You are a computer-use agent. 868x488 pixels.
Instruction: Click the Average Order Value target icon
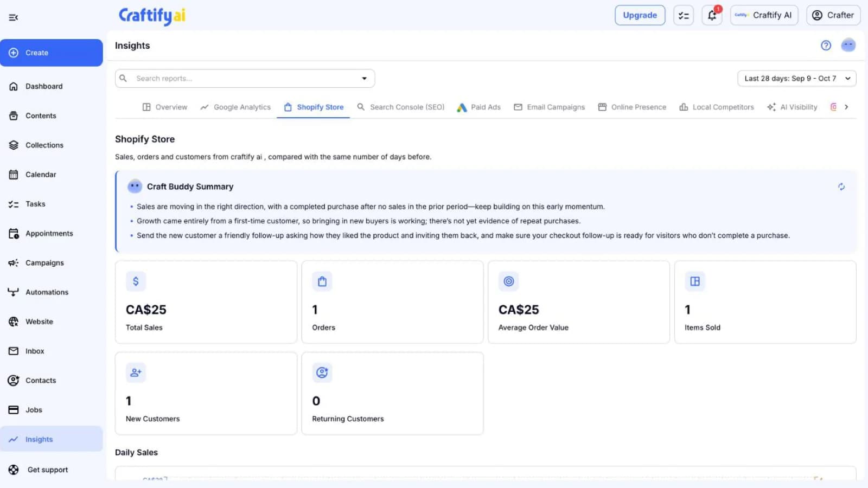point(508,281)
